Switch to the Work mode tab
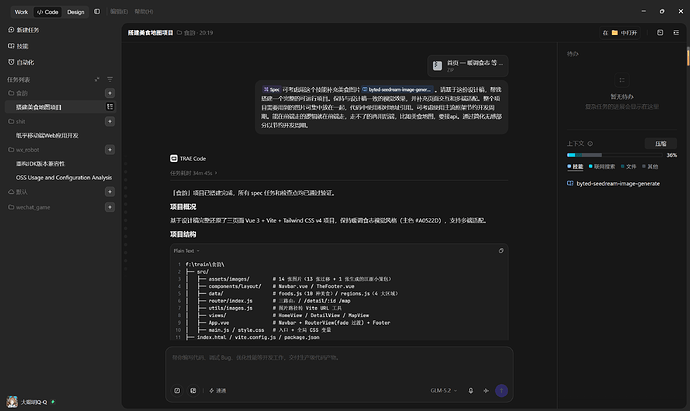Viewport: 690px width, 411px height. (x=21, y=12)
